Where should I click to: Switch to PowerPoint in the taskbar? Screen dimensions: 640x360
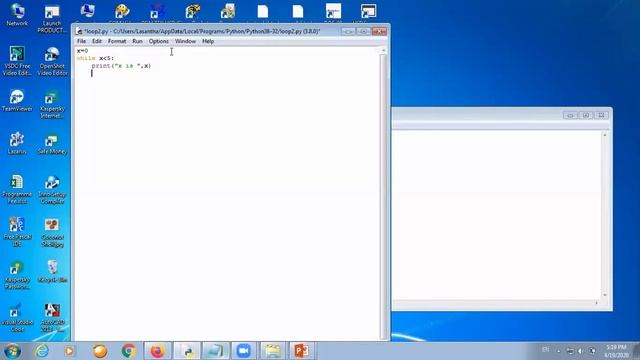click(x=302, y=351)
